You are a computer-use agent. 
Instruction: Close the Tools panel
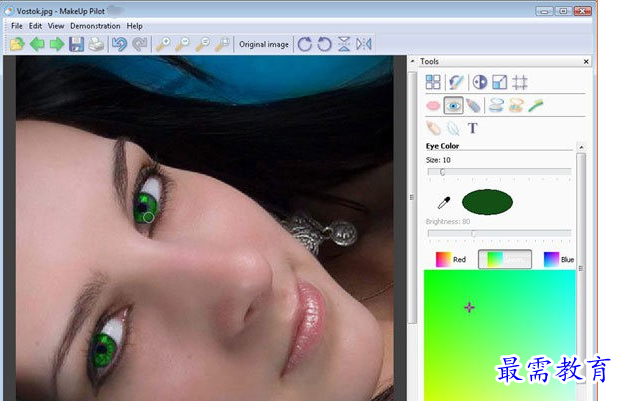pos(586,62)
